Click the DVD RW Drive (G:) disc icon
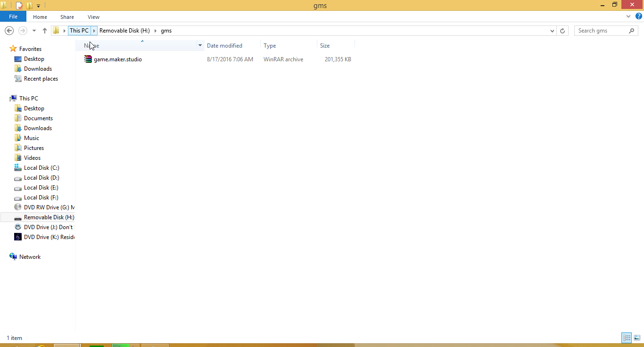This screenshot has height=347, width=644. click(18, 207)
